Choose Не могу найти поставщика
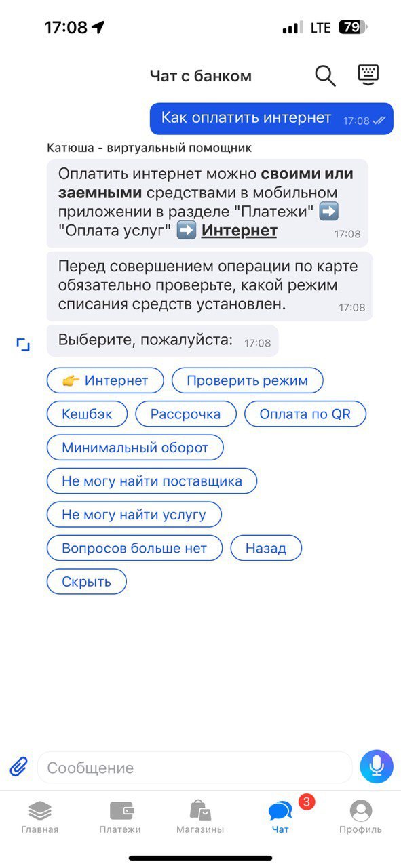Image resolution: width=401 pixels, height=868 pixels. tap(152, 481)
